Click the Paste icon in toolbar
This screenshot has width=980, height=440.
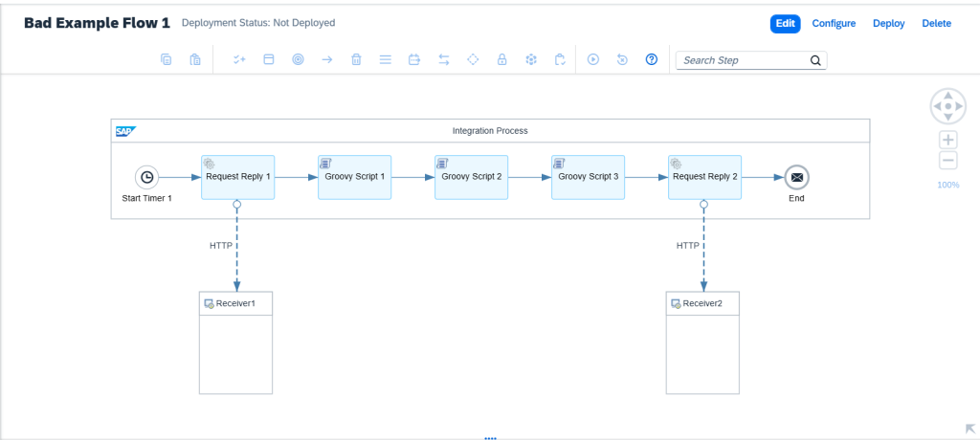(195, 60)
